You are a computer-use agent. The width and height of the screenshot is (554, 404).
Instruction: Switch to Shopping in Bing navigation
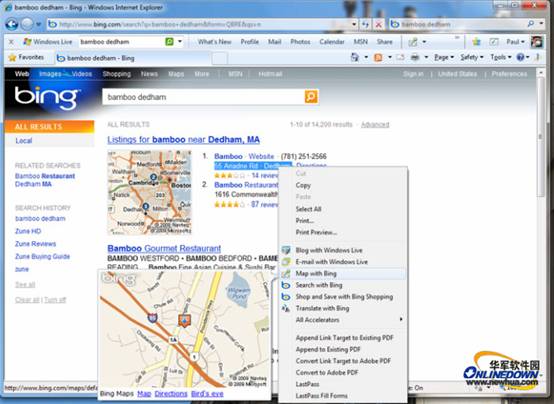click(117, 74)
